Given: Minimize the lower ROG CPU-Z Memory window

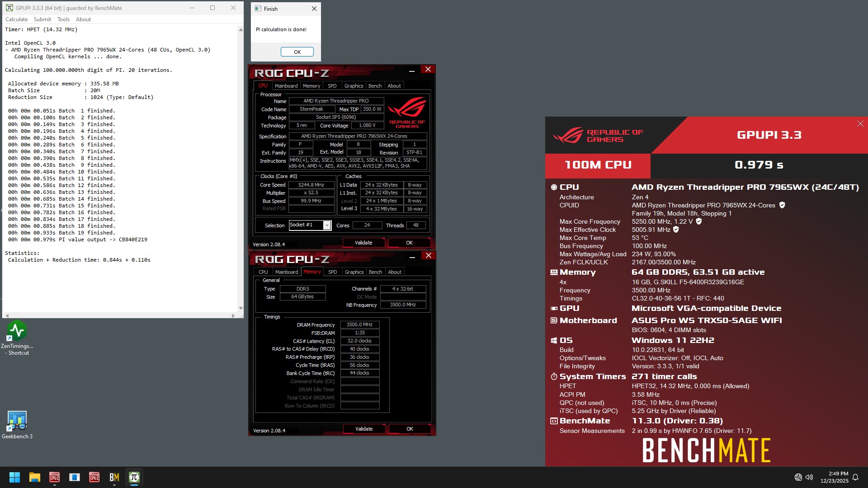Looking at the screenshot, I should point(412,256).
